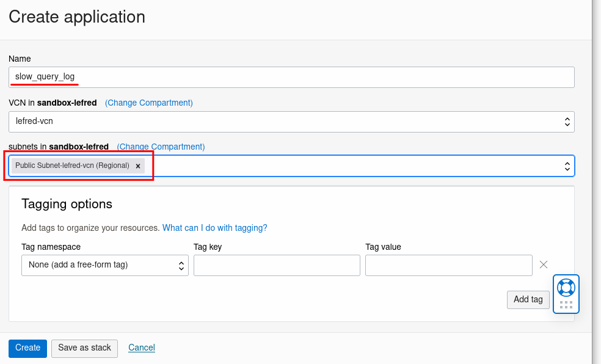Remove Public Subnet chip via its x icon
The image size is (601, 364).
[138, 166]
